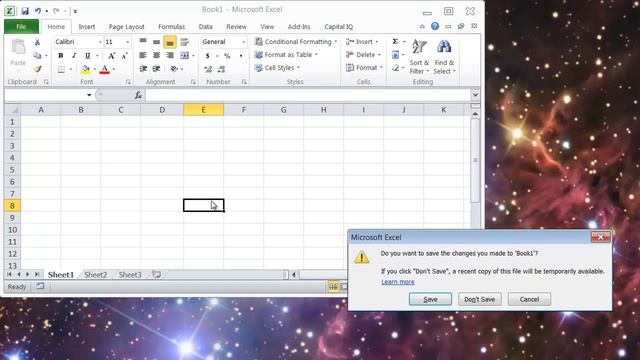This screenshot has height=360, width=640.
Task: Click Microsoft Excel Help question icon
Action: (435, 26)
